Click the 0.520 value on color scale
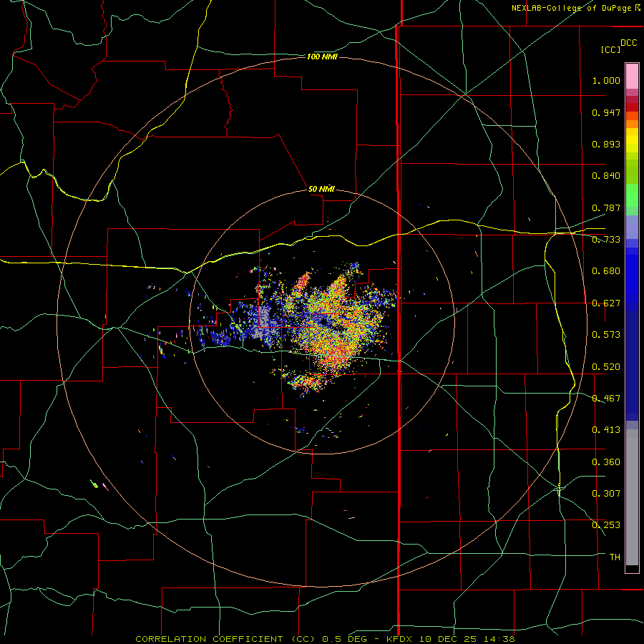644x644 pixels. click(x=606, y=367)
